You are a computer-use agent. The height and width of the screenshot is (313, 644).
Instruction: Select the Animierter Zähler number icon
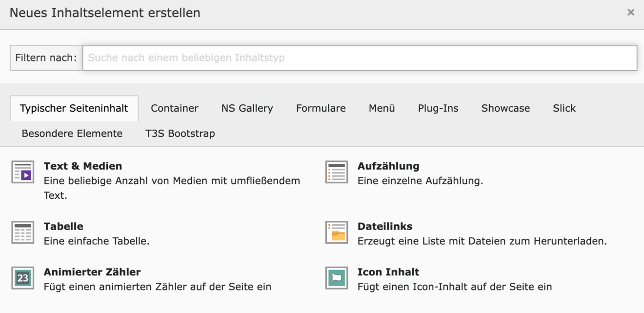(22, 278)
